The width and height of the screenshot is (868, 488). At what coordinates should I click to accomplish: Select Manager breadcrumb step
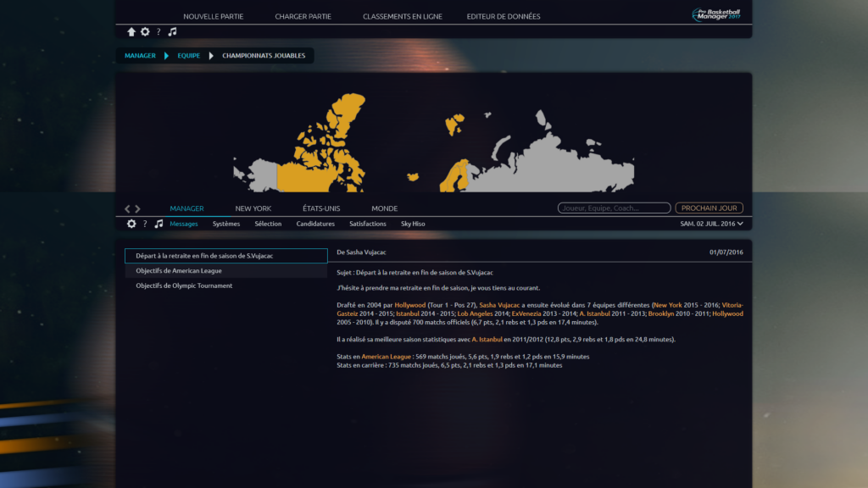tap(140, 55)
